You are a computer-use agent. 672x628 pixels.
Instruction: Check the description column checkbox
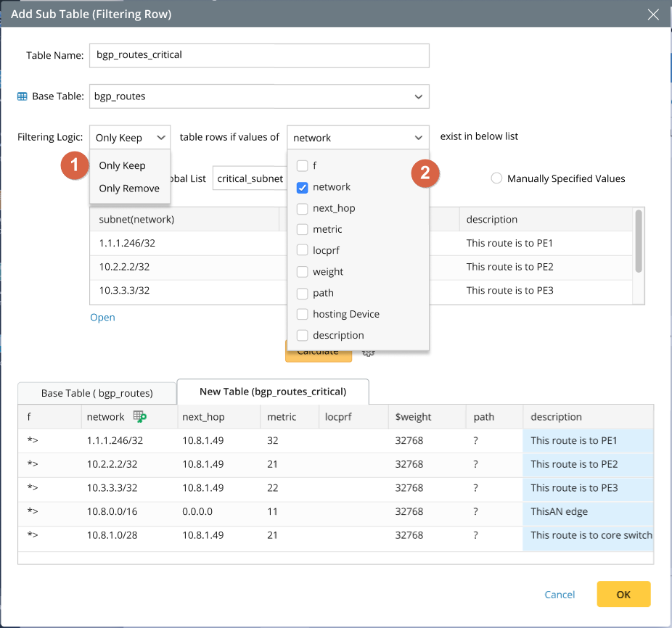(302, 336)
